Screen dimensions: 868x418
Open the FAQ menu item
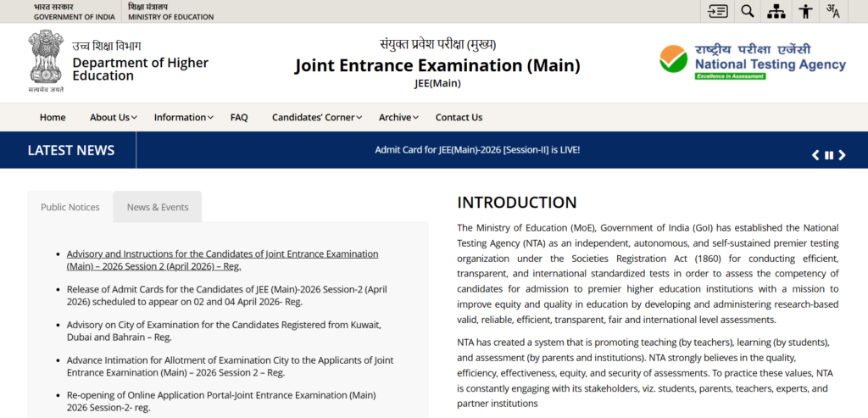[239, 117]
